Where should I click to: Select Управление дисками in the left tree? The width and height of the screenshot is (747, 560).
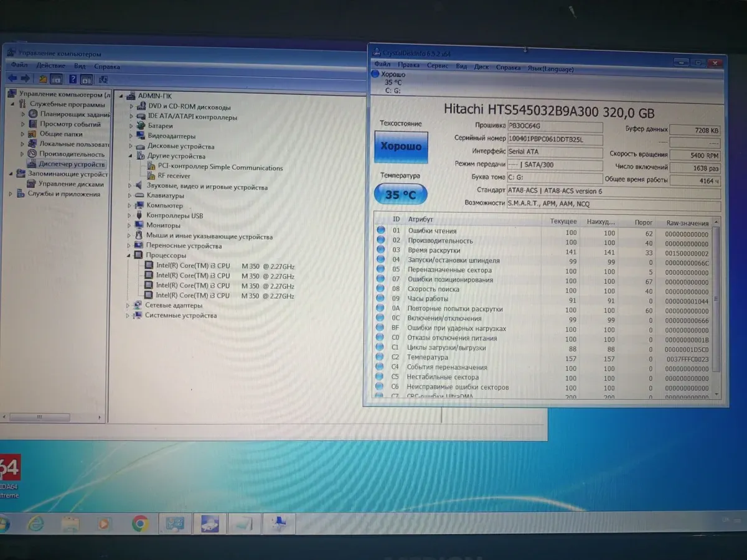tap(70, 184)
